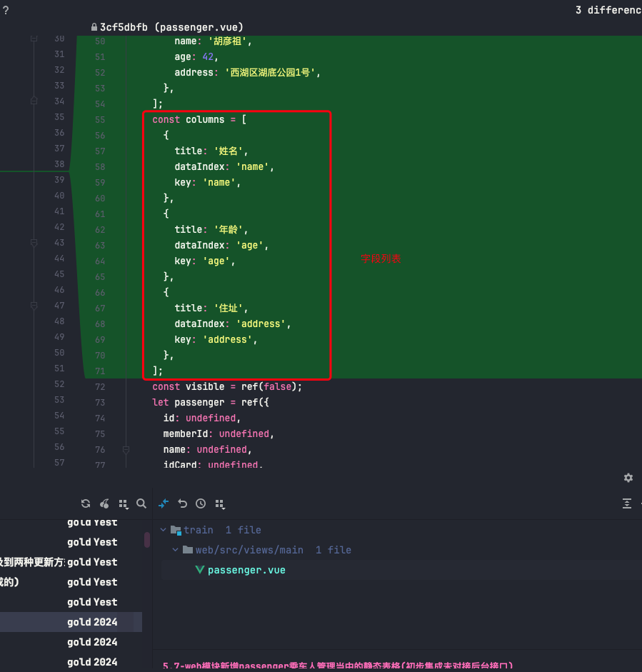The image size is (642, 672).
Task: Open the log view options grid icon
Action: pos(124,504)
